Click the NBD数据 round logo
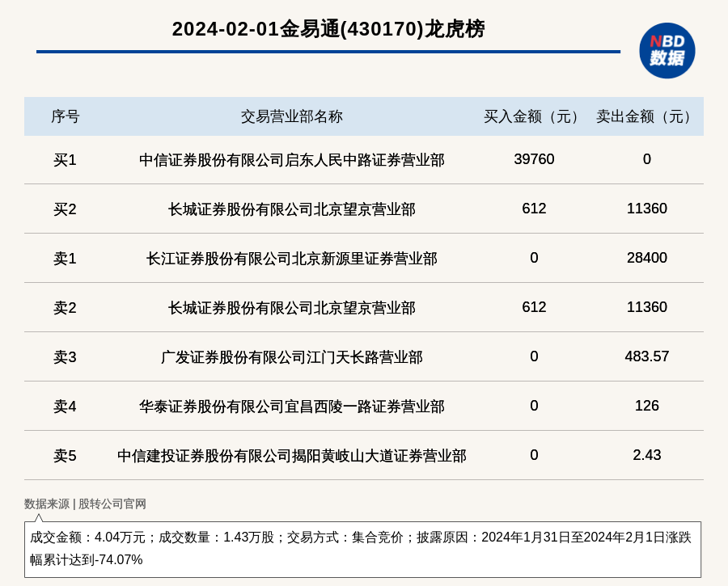 point(667,51)
